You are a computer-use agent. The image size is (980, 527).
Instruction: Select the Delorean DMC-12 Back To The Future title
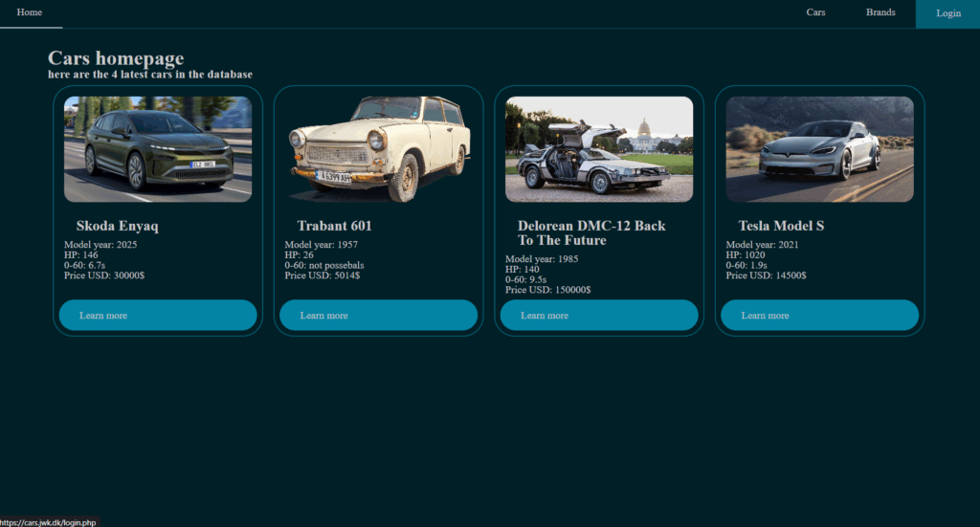click(x=591, y=233)
